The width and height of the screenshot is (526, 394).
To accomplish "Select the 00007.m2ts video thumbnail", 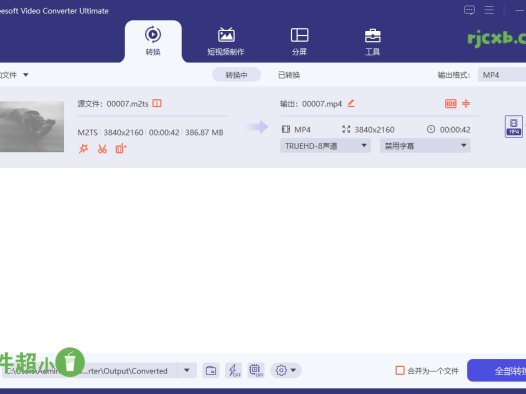I will 32,127.
